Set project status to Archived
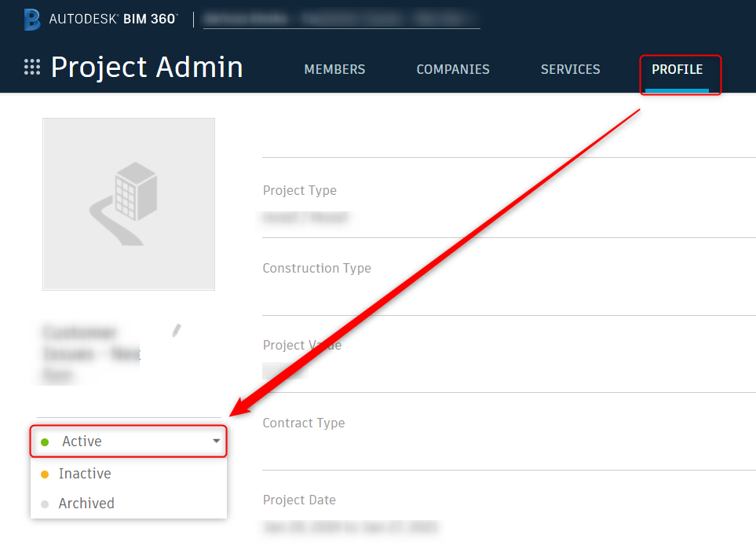Viewport: 756px width, 546px height. point(86,503)
